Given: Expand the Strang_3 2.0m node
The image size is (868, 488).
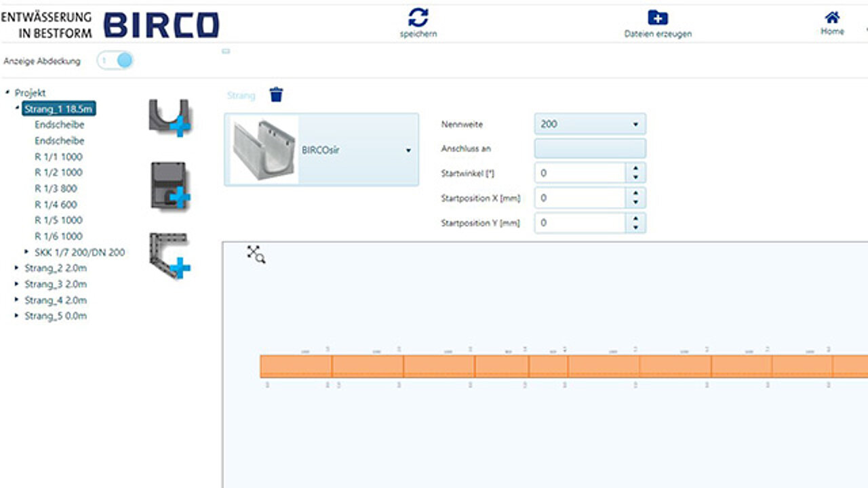Looking at the screenshot, I should pos(17,284).
